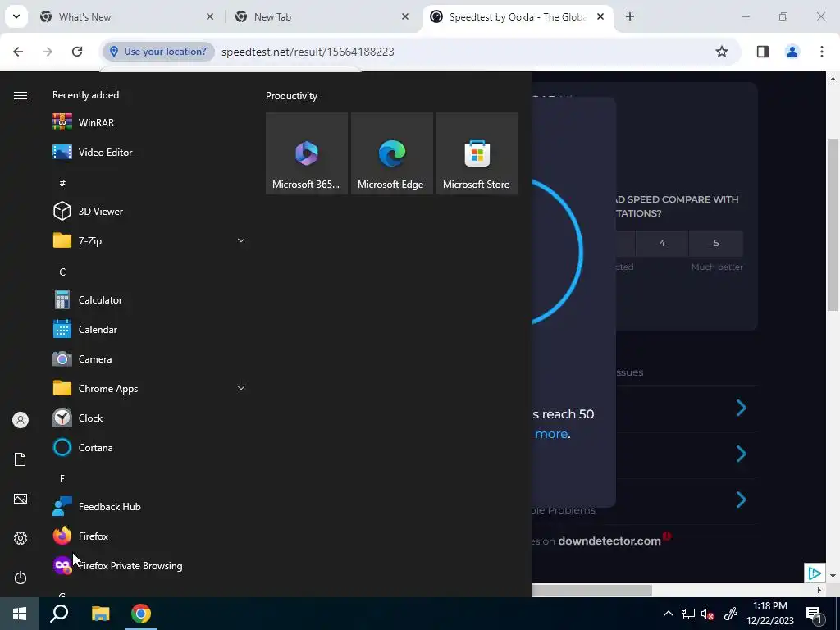Toggle Chrome side panel
This screenshot has height=630, width=840.
[x=763, y=52]
